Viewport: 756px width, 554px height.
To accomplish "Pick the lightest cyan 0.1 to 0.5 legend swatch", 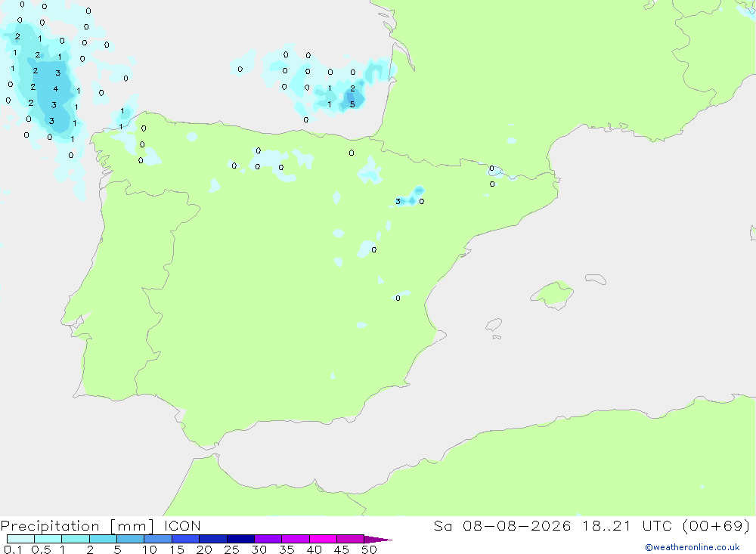I will point(20,539).
